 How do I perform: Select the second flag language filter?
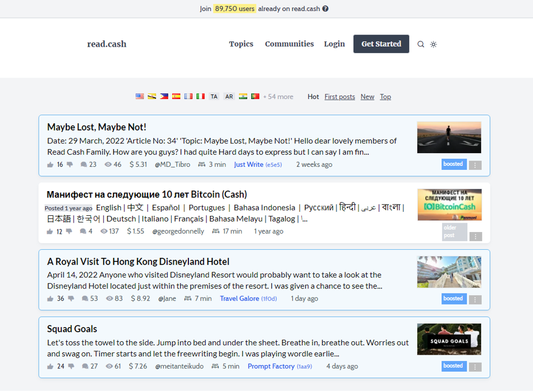pos(152,97)
